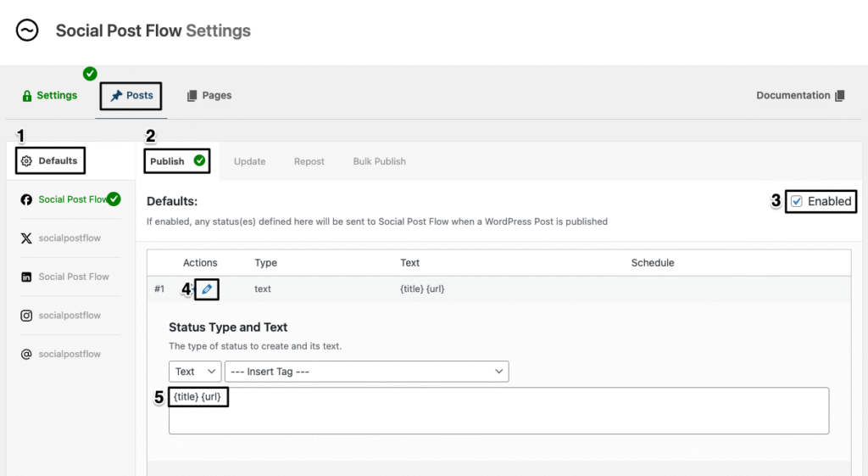This screenshot has height=476, width=868.
Task: Open the Text status type dropdown
Action: (195, 372)
